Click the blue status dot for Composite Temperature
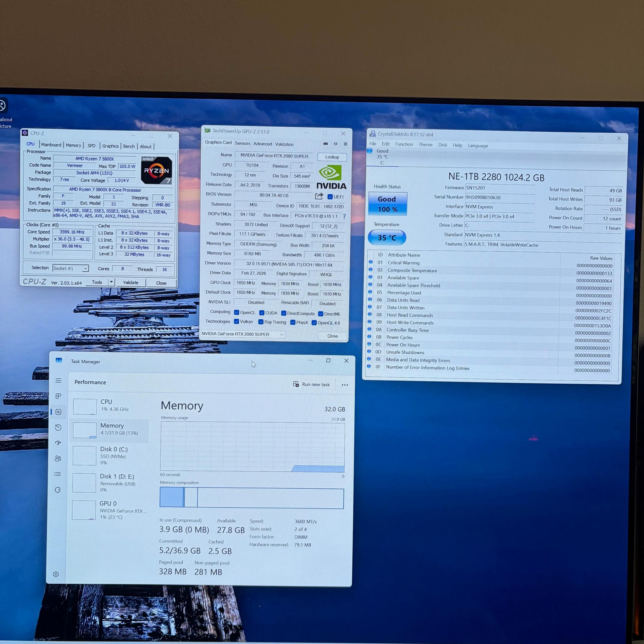The width and height of the screenshot is (644, 644). click(x=371, y=270)
